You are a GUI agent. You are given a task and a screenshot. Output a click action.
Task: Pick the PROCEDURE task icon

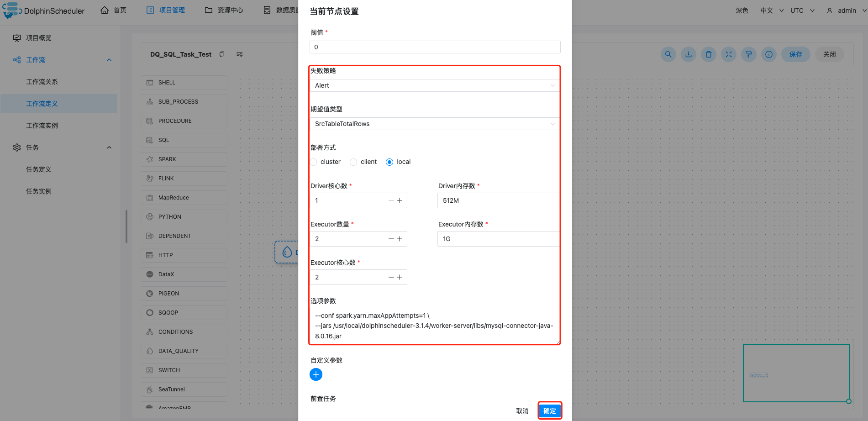(149, 121)
